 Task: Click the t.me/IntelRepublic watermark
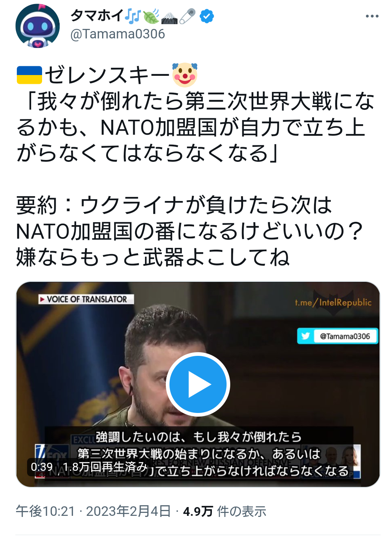click(x=333, y=302)
